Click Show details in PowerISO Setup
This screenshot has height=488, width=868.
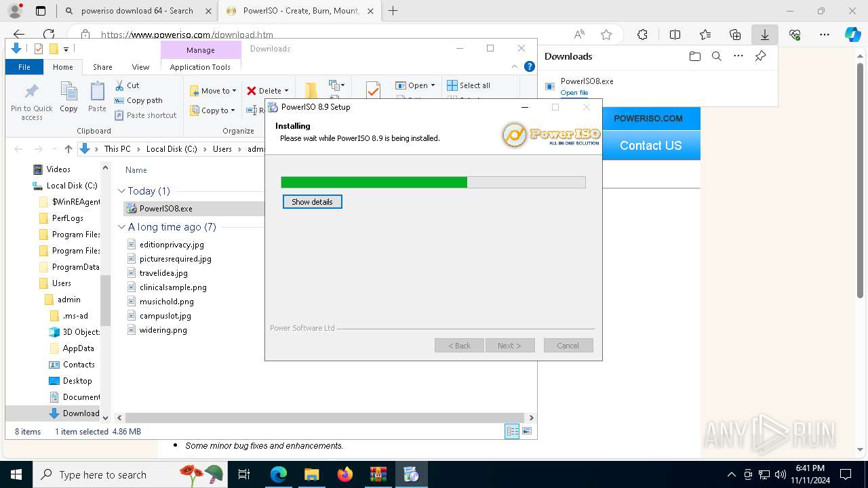coord(312,201)
